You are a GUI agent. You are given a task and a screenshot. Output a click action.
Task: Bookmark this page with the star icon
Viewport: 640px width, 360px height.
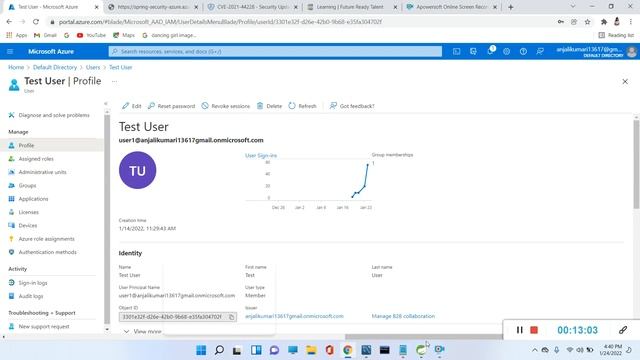point(587,22)
